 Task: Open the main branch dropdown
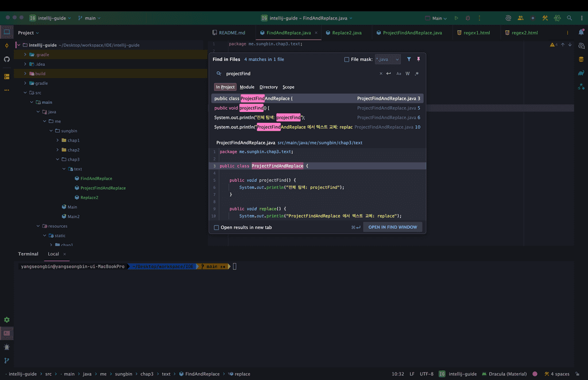[x=89, y=18]
